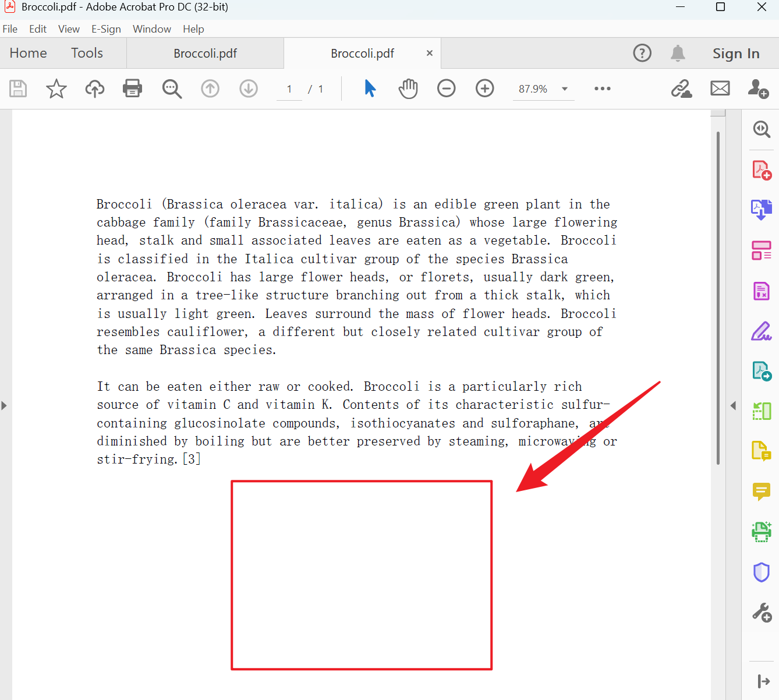Open the Window menu
Viewport: 779px width, 700px height.
(152, 29)
